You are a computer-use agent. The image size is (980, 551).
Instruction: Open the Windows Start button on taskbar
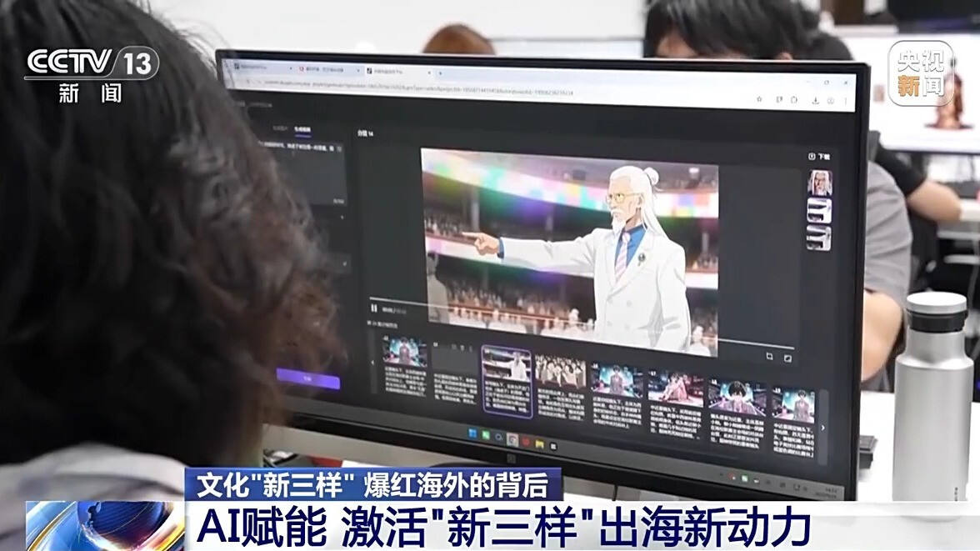[472, 433]
